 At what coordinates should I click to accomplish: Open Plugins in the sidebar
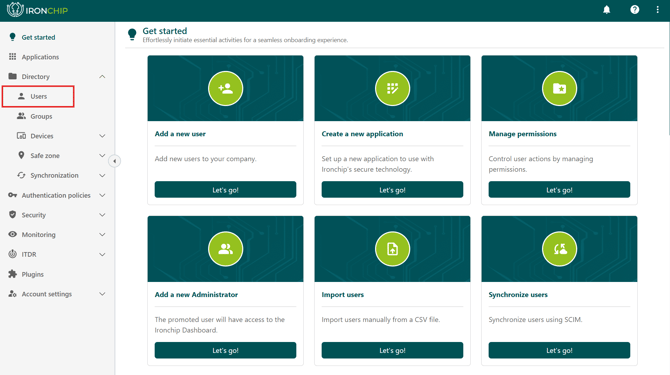[32, 274]
